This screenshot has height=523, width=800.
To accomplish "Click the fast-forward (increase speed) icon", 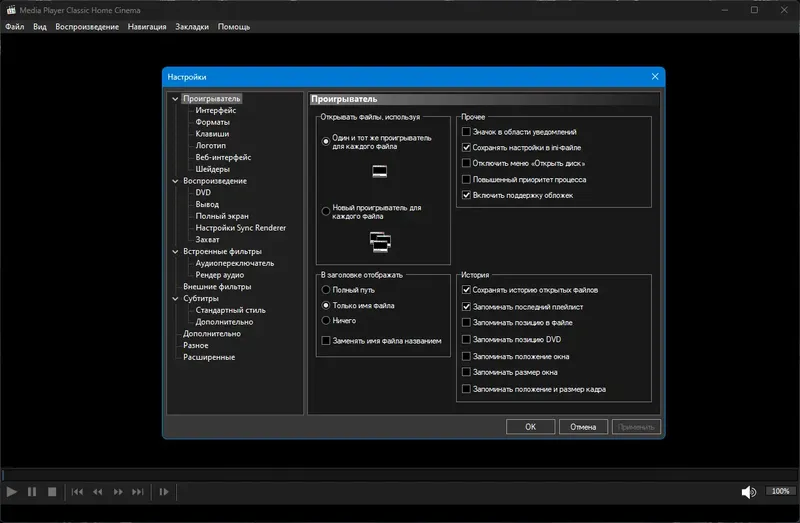I will click(118, 492).
